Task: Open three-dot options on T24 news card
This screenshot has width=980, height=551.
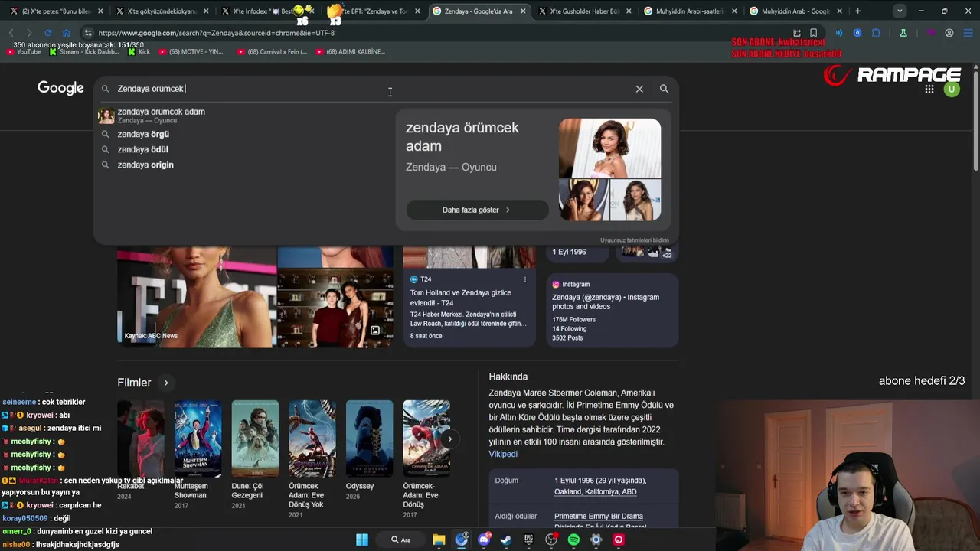Action: pyautogui.click(x=524, y=279)
